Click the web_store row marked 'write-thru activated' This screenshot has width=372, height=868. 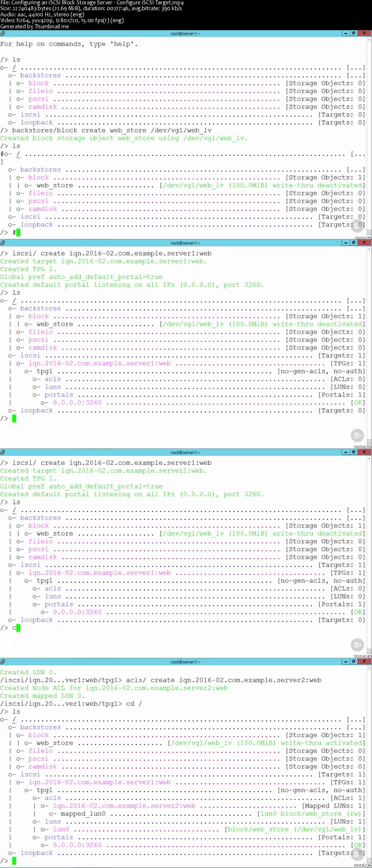click(194, 743)
